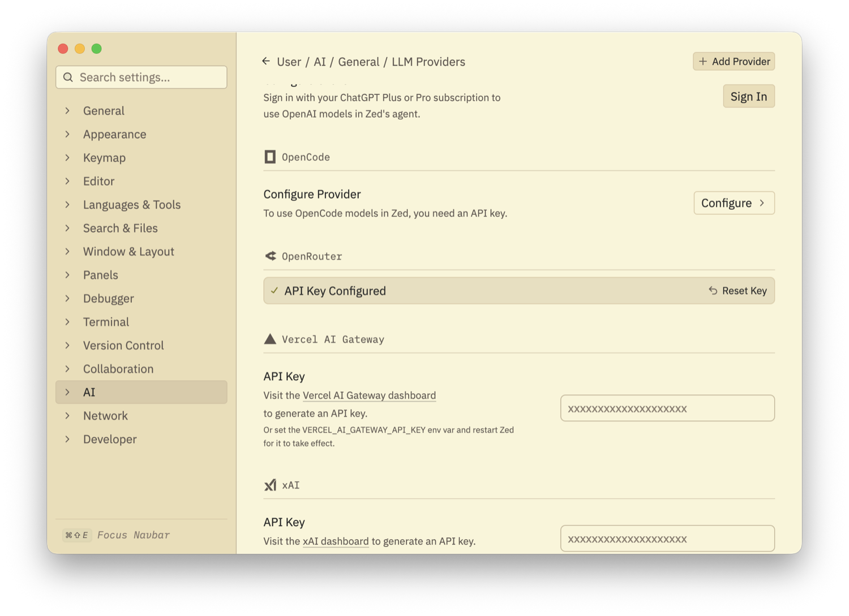
Task: Select Keymap in the sidebar
Action: (141, 158)
